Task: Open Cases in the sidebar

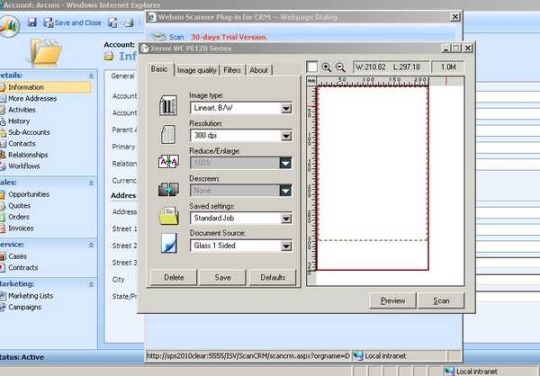Action: 17,257
